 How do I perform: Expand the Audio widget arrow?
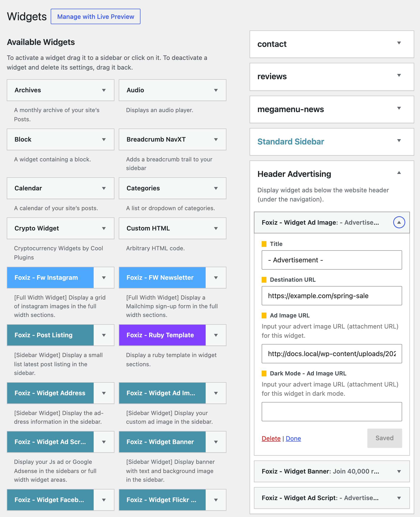(216, 90)
